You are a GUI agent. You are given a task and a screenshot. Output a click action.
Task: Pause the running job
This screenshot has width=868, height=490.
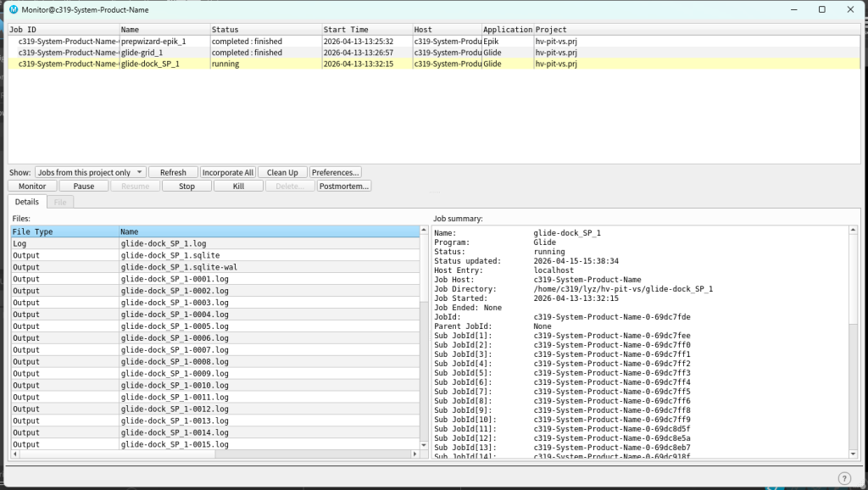84,186
